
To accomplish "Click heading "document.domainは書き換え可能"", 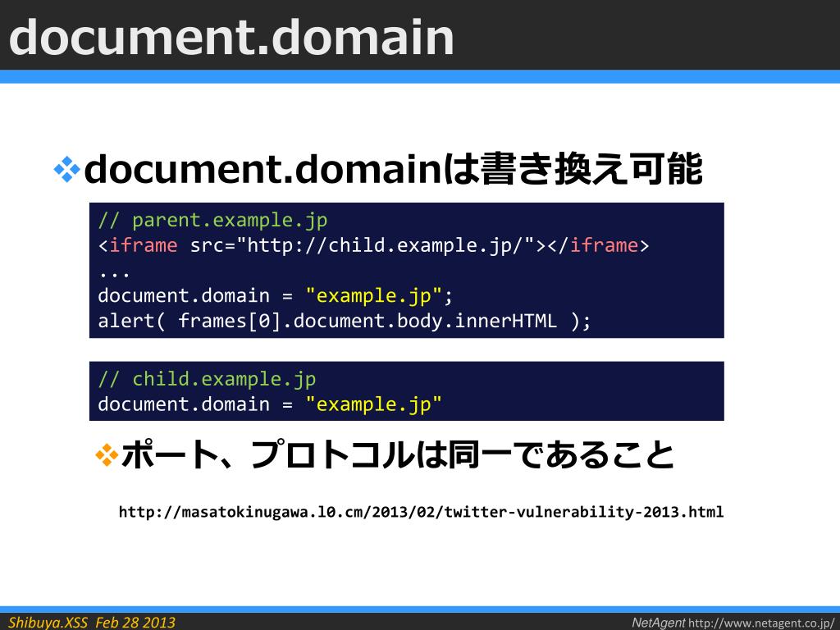I will [x=393, y=169].
